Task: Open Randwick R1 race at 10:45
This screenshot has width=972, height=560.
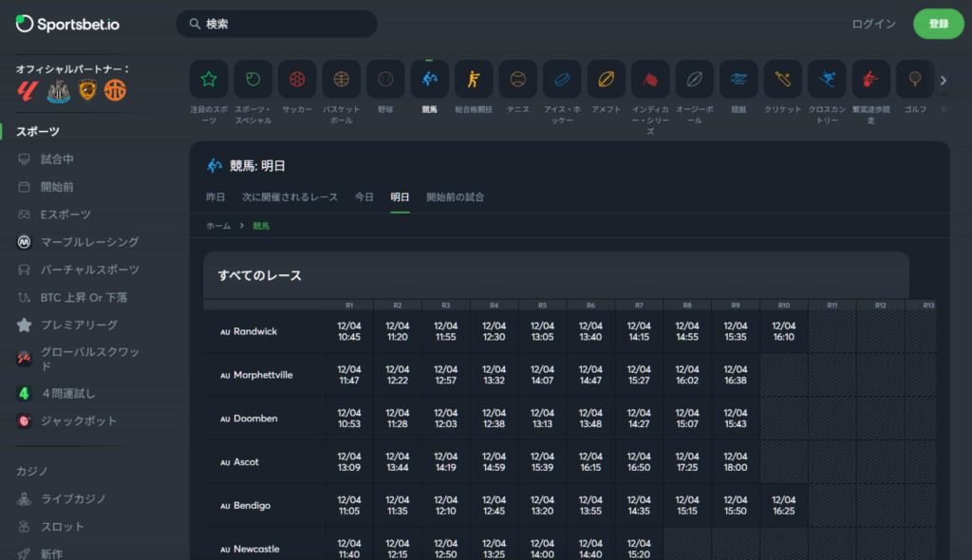Action: click(349, 331)
